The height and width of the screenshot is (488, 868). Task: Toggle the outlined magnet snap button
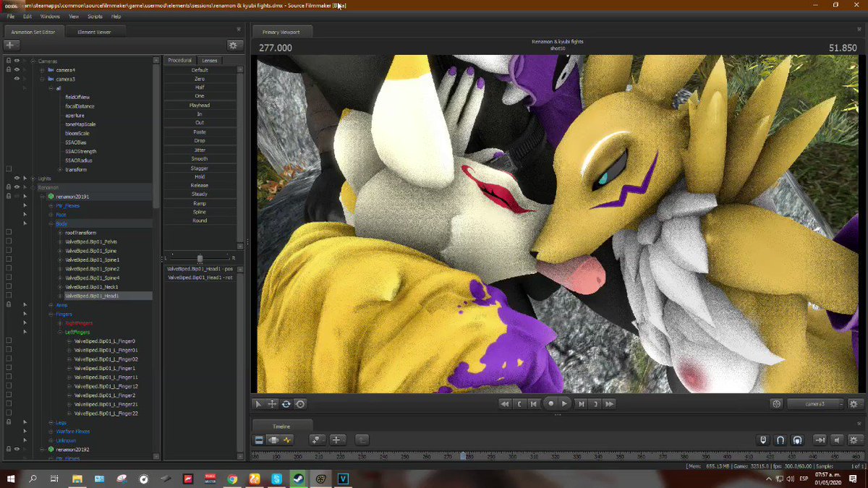pyautogui.click(x=780, y=440)
